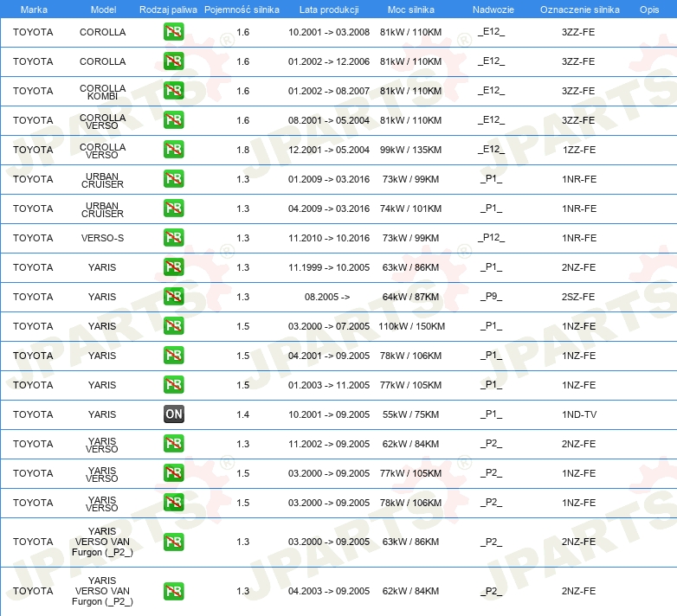The height and width of the screenshot is (616, 677).
Task: Click petrol icon in Corolla Kombi row
Action: point(173,91)
